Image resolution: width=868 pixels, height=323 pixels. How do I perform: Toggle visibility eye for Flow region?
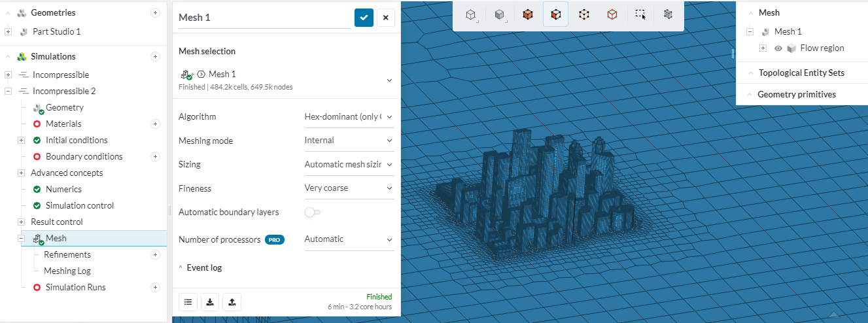pos(778,48)
